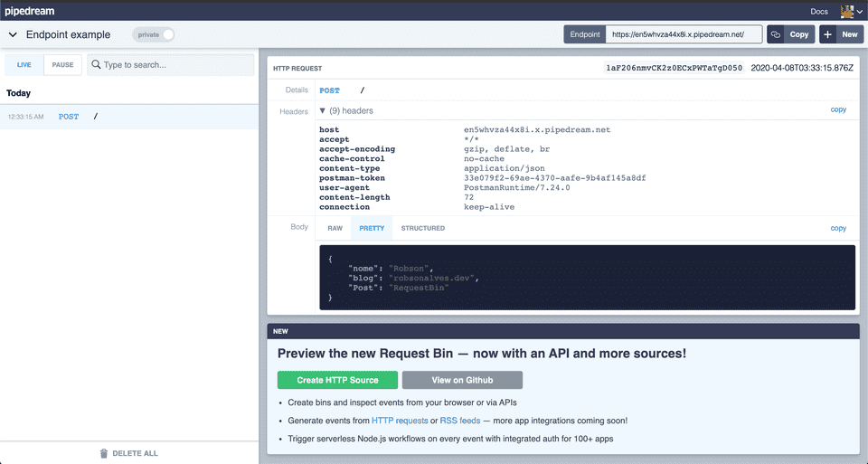Copy the request body

pos(838,228)
